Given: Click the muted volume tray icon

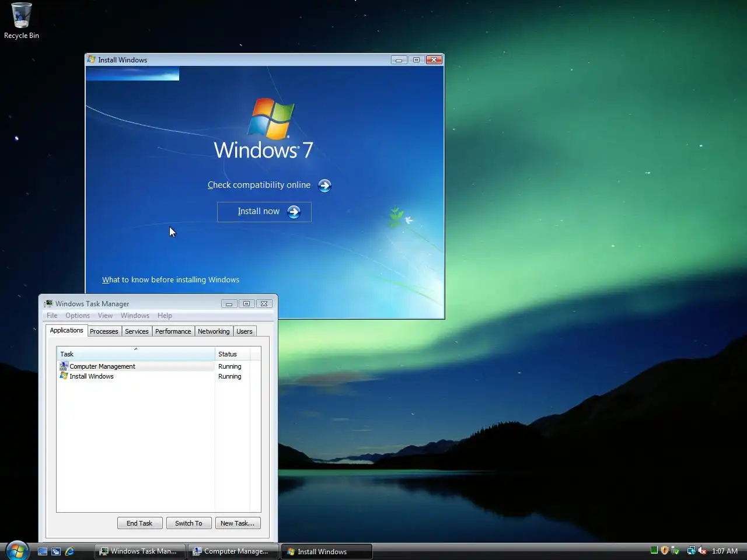Looking at the screenshot, I should coord(703,551).
